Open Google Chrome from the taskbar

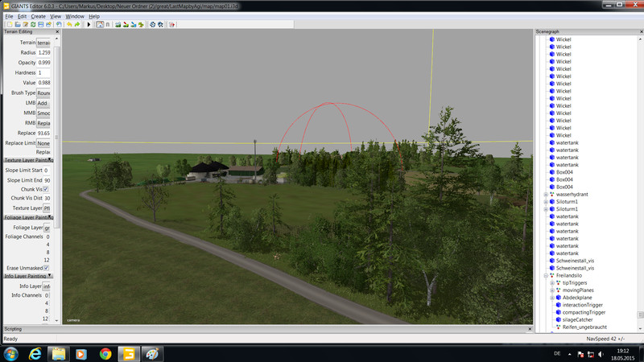(105, 353)
